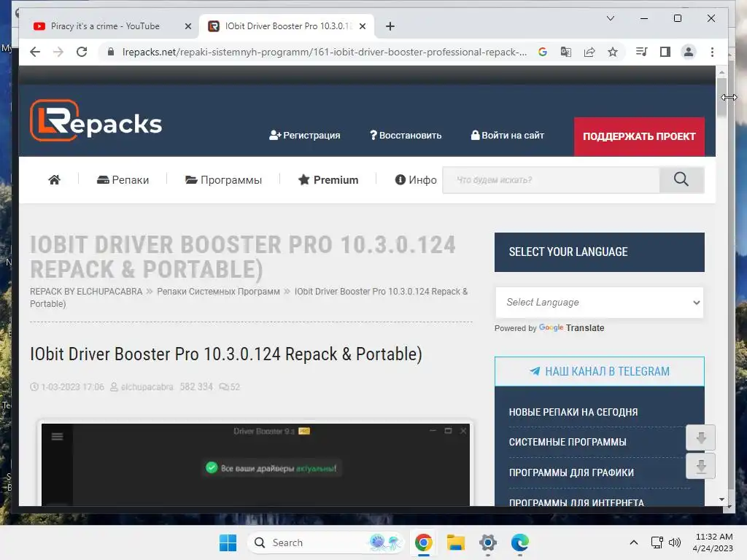
Task: Reload the current page
Action: pos(82,52)
